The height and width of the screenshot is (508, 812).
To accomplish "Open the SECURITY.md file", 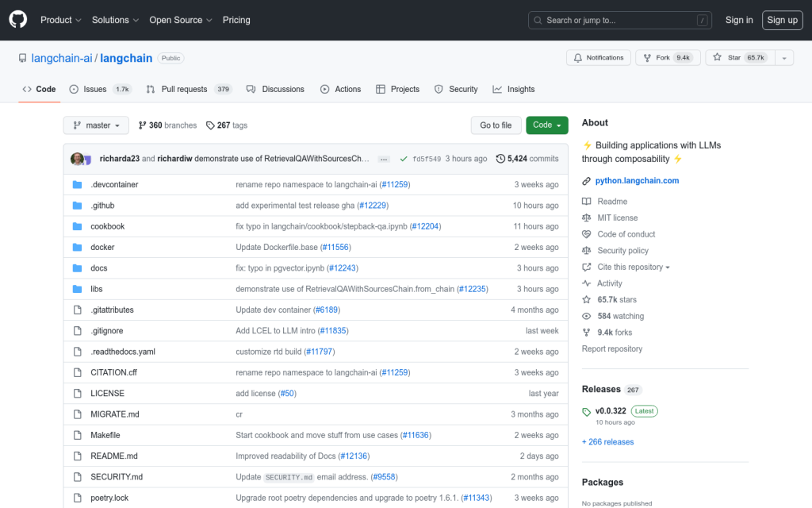I will pyautogui.click(x=117, y=477).
